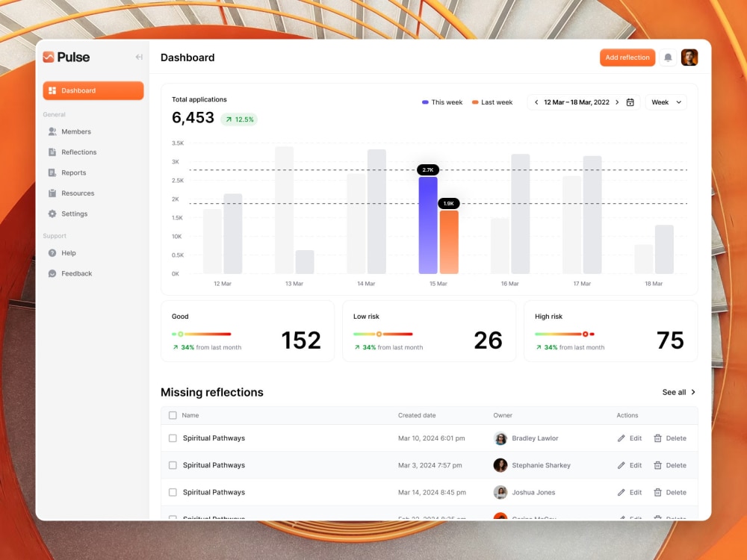Click the Help question mark icon
747x560 pixels.
[52, 253]
